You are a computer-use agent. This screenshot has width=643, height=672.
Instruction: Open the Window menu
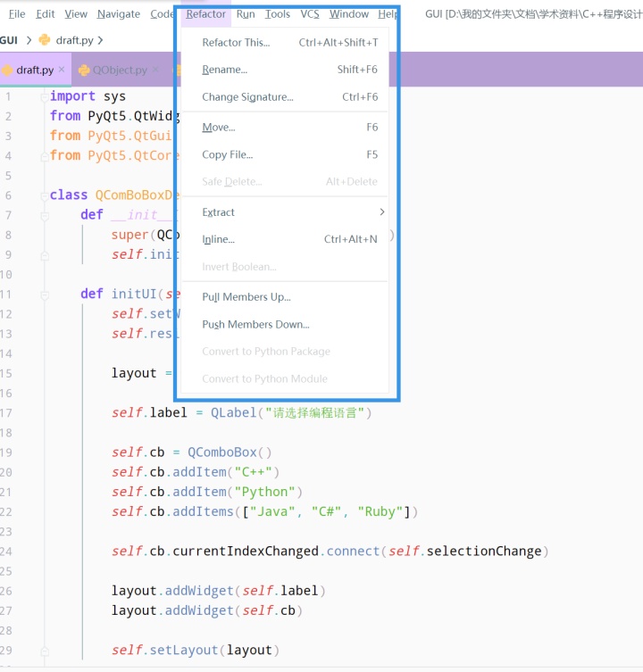[349, 14]
